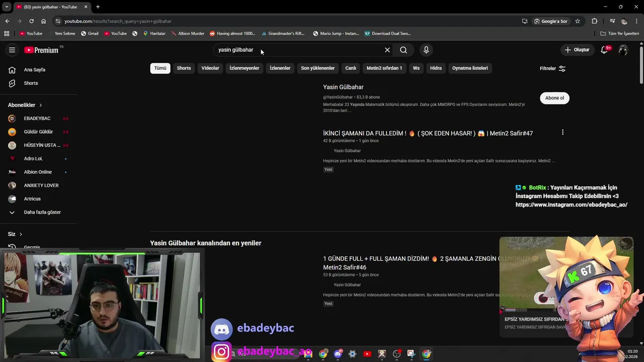Select the İzlenmeyenler filter chip

(245, 68)
